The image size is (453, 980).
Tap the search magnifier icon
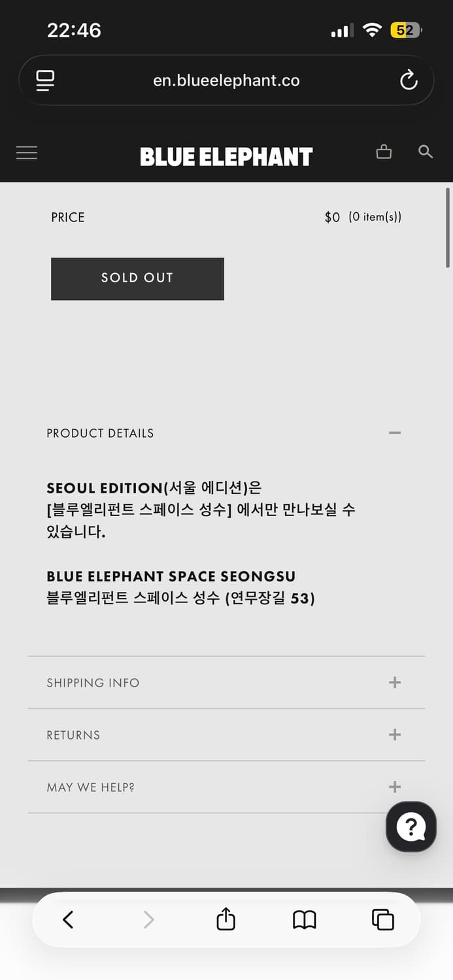pyautogui.click(x=426, y=152)
